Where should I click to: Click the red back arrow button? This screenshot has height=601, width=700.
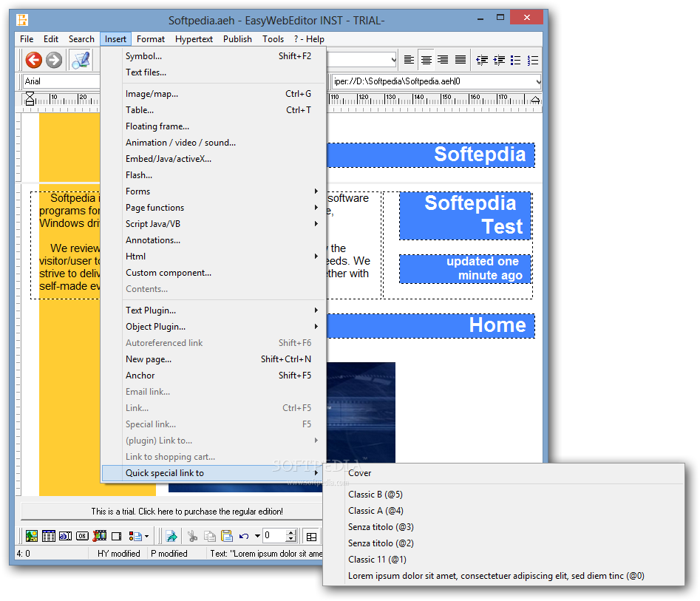(33, 60)
